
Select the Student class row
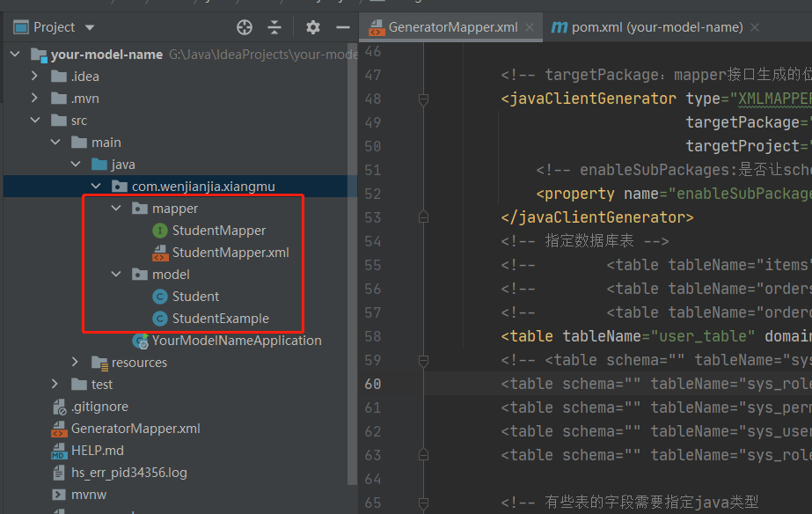click(x=180, y=297)
